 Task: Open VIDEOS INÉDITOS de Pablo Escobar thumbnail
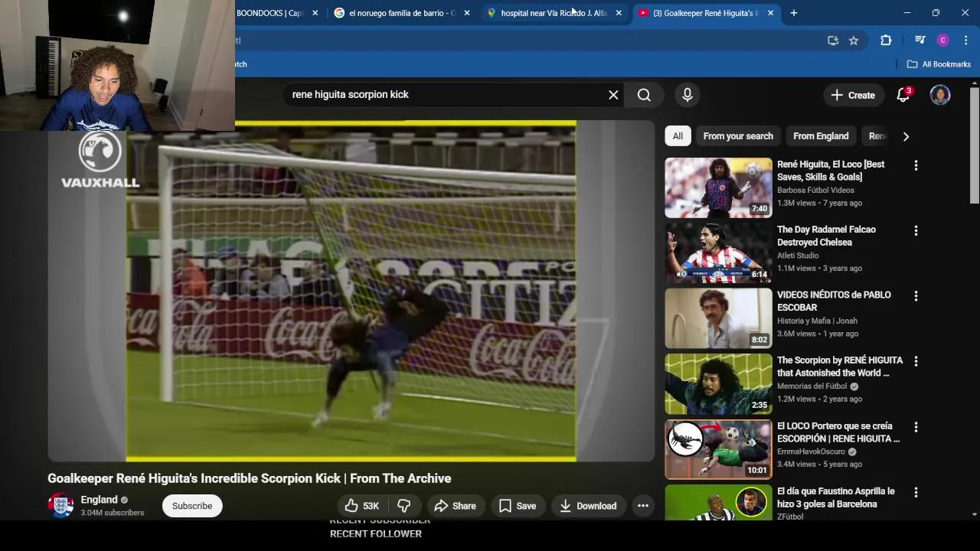pos(718,318)
